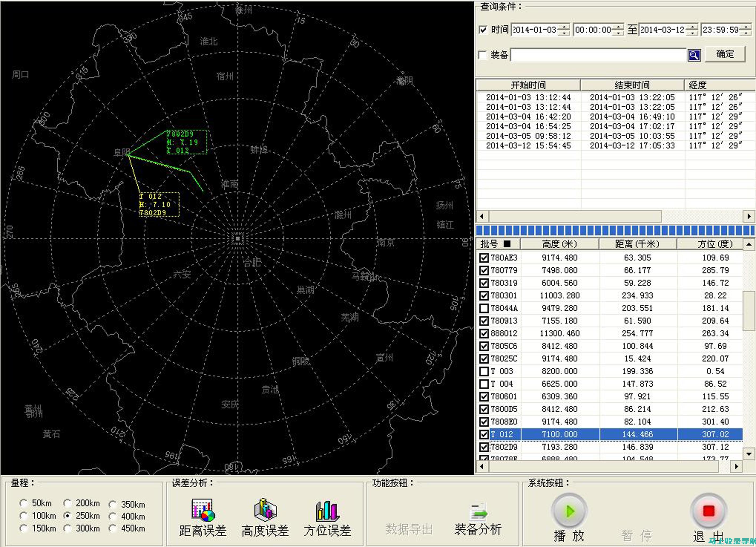Click the green 7802D9 track label on map
This screenshot has width=756, height=547.
point(187,142)
